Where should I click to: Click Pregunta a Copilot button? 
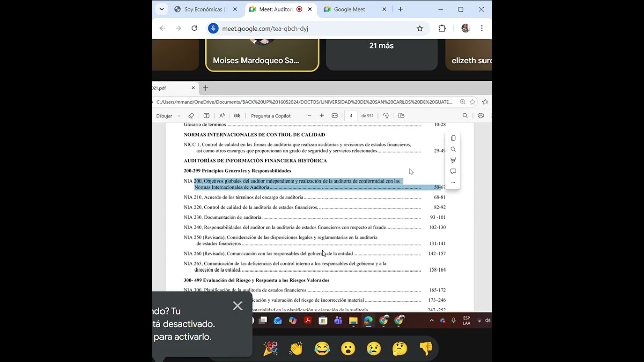pos(271,116)
